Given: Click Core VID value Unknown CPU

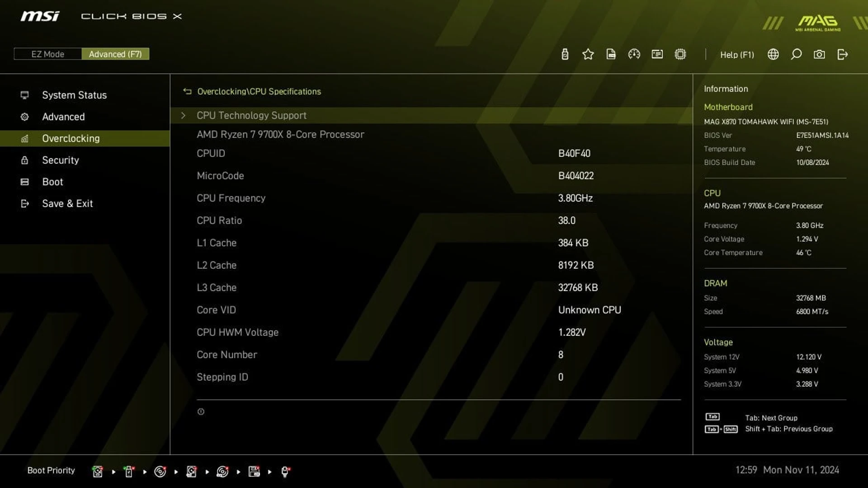Looking at the screenshot, I should click(590, 310).
